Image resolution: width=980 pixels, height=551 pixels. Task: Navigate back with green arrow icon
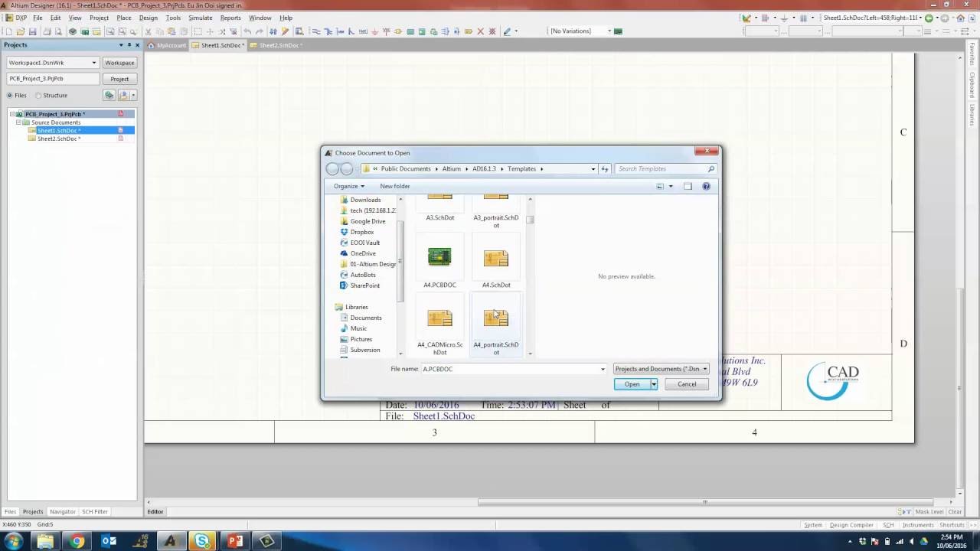[x=929, y=18]
